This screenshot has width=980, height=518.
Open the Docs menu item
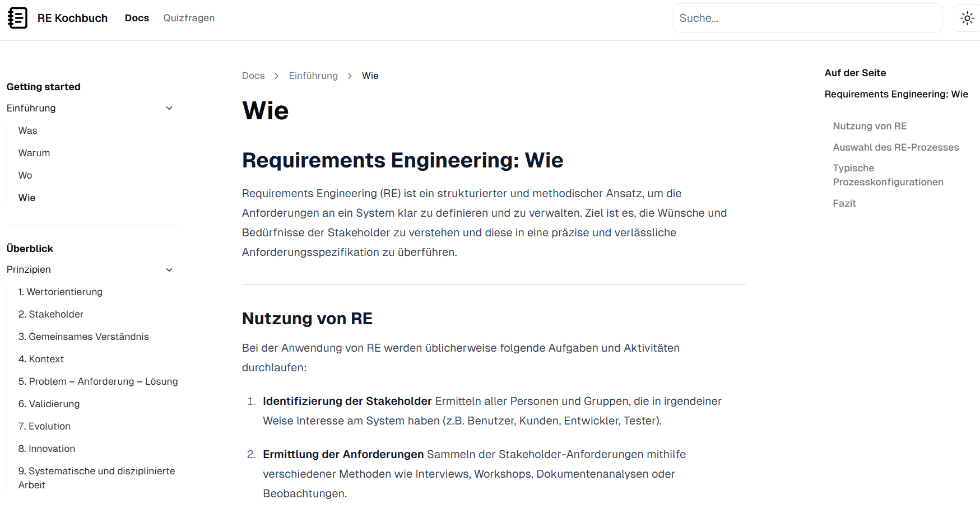point(137,18)
